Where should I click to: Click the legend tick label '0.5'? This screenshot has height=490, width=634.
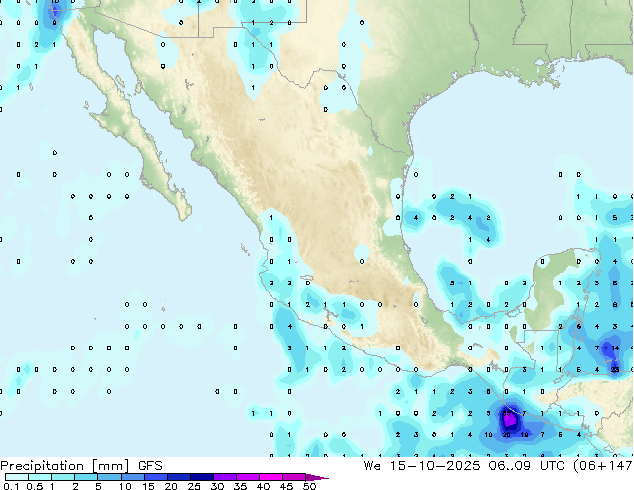click(x=35, y=486)
